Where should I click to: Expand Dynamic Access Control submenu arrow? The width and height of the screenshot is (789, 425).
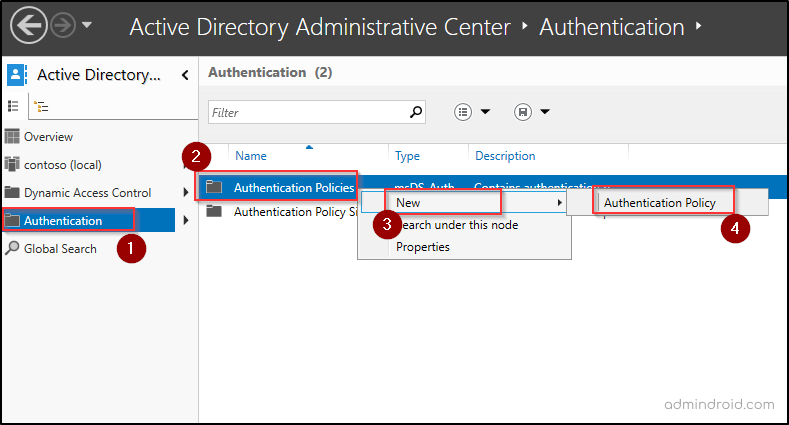185,192
